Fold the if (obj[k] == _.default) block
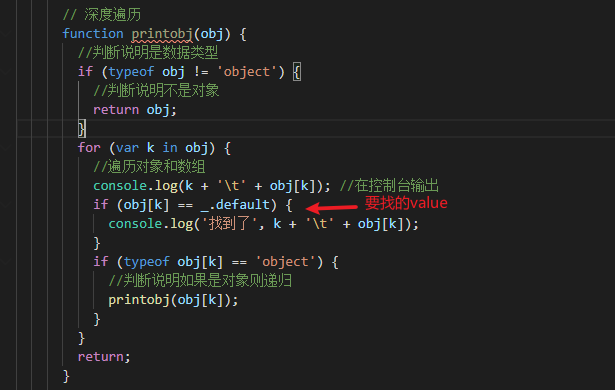Screen dimensions: 615x390 pyautogui.click(x=5, y=205)
